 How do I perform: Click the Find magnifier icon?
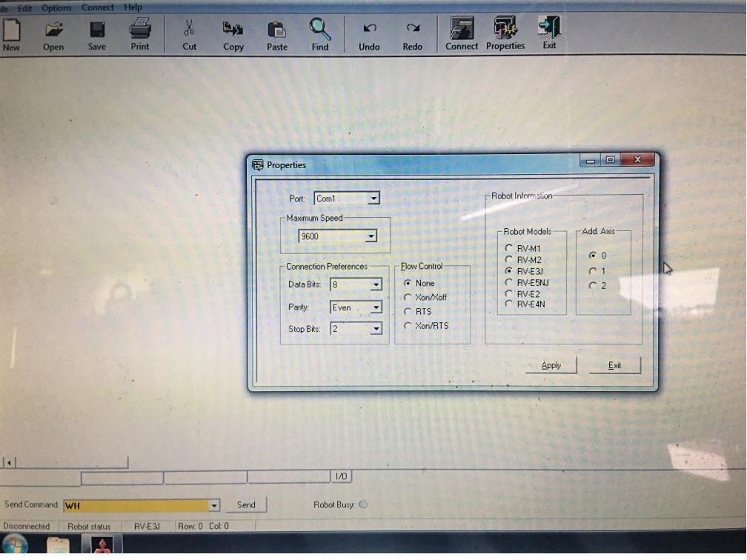319,29
